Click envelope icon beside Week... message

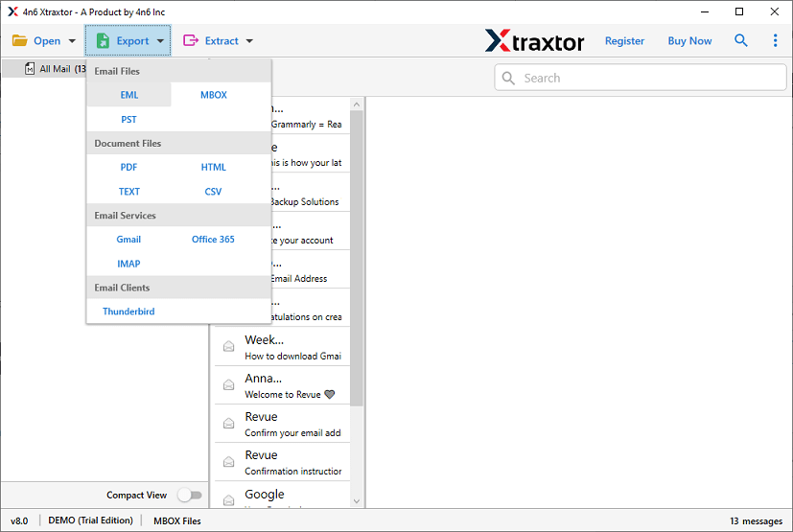point(228,346)
